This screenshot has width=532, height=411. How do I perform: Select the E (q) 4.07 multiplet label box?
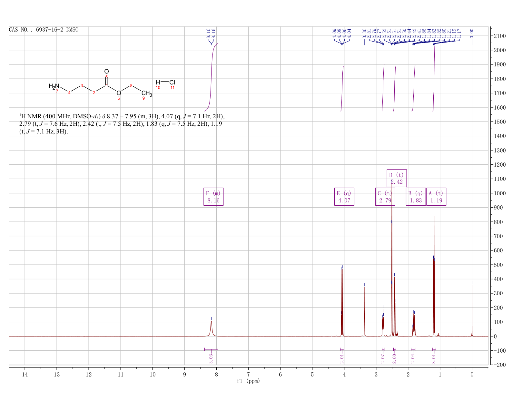(344, 197)
